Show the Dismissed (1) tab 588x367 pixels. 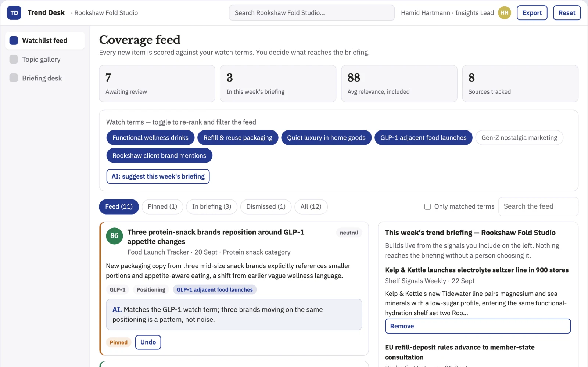266,206
